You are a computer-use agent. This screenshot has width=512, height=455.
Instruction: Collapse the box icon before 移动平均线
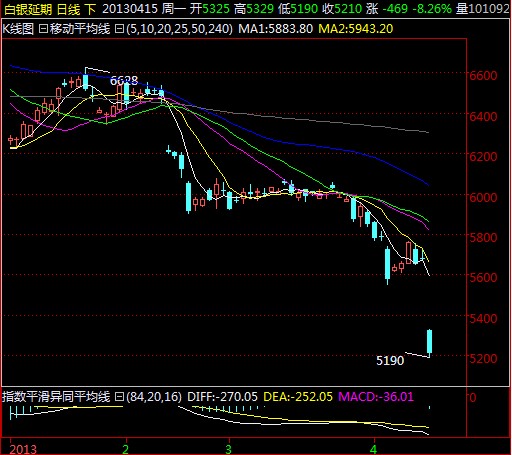point(43,29)
